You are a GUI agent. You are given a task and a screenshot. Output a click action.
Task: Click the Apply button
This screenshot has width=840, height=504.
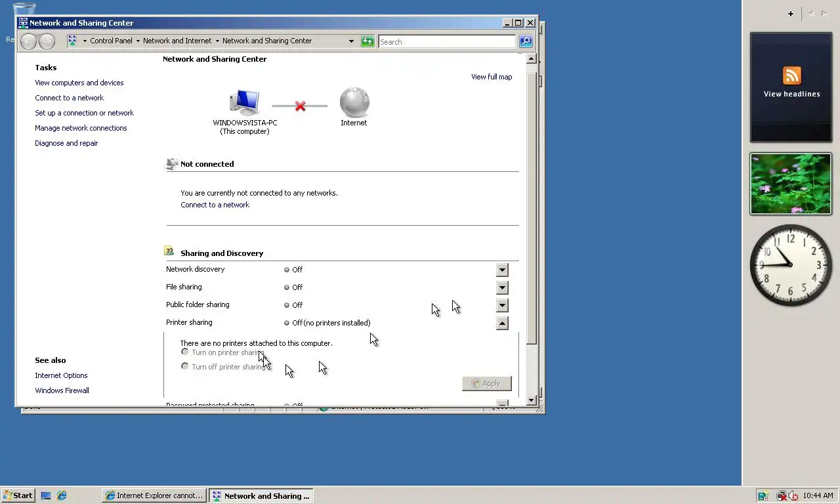487,383
